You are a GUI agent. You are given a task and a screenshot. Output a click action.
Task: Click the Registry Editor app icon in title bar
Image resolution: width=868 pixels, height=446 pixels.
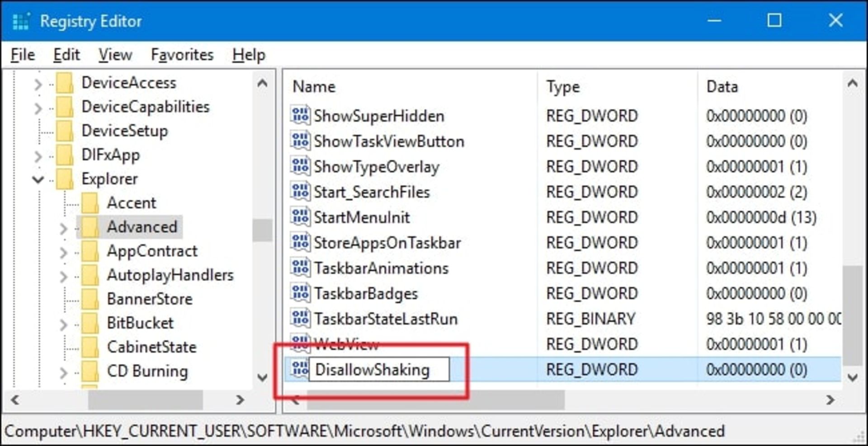21,21
